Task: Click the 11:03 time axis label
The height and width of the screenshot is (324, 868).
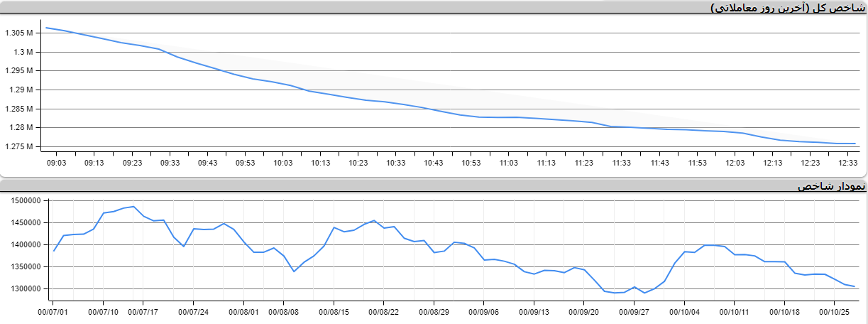Action: tap(508, 163)
